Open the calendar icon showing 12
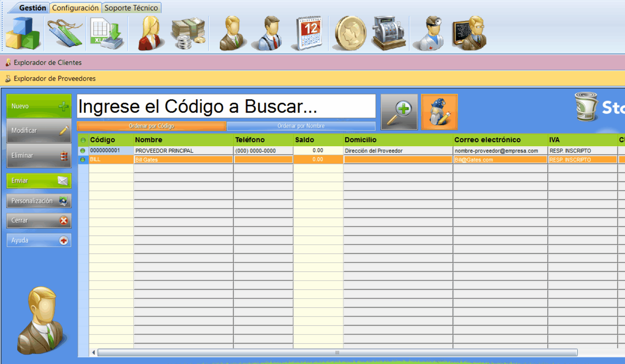 (308, 34)
